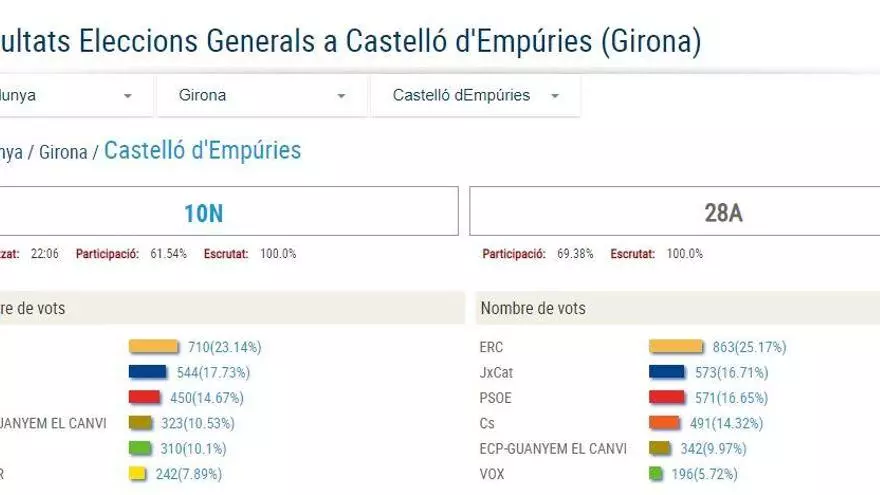Click the Girona breadcrumb link

(x=62, y=153)
